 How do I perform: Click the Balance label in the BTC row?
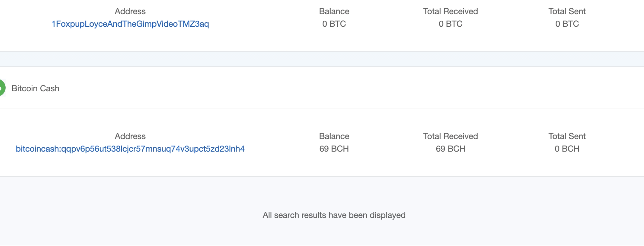334,12
